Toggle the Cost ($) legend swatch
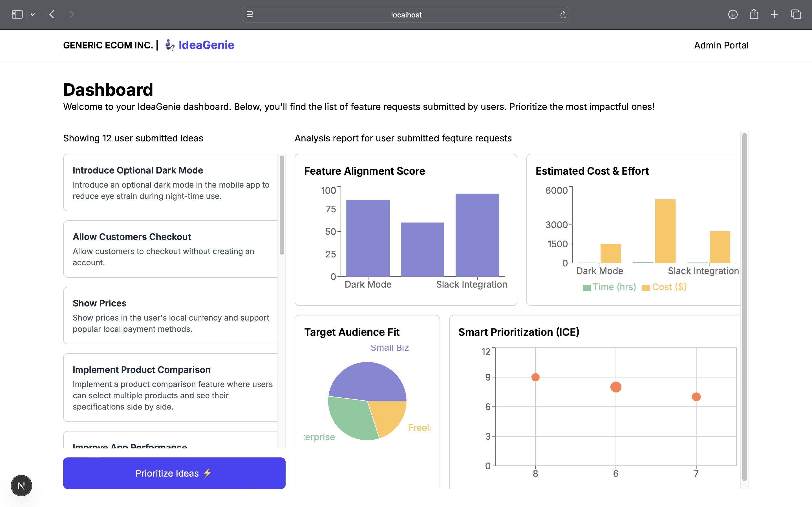812x507 pixels. (646, 287)
